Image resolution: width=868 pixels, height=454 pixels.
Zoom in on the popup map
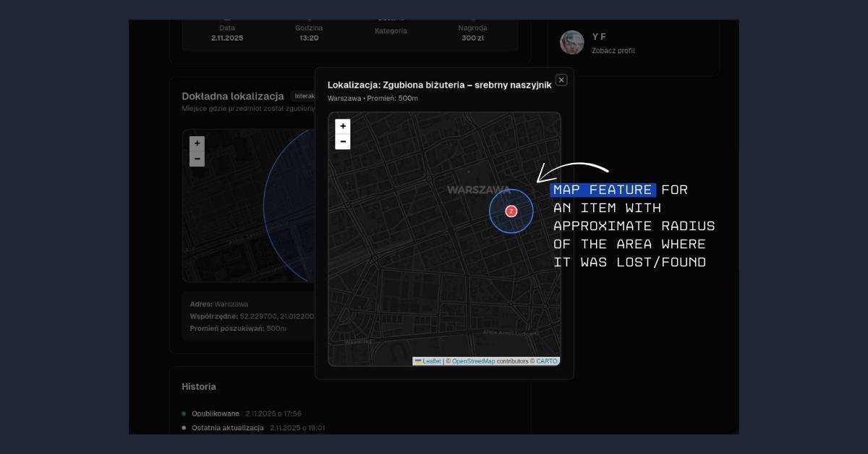click(x=342, y=126)
